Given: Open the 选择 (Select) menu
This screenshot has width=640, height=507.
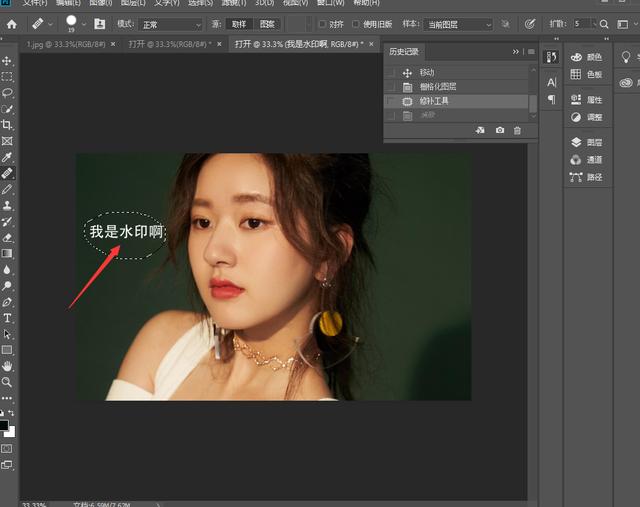Looking at the screenshot, I should [200, 3].
